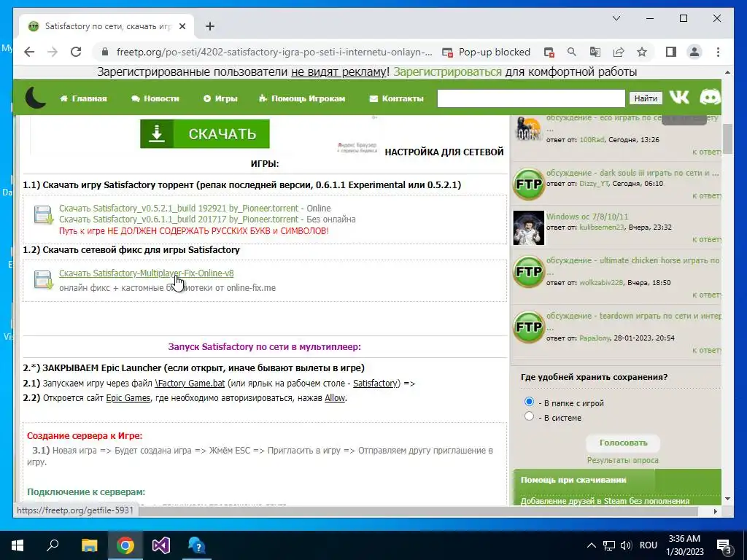This screenshot has width=747, height=560.
Task: Click the green СКАЧАТЬ download button
Action: click(205, 134)
